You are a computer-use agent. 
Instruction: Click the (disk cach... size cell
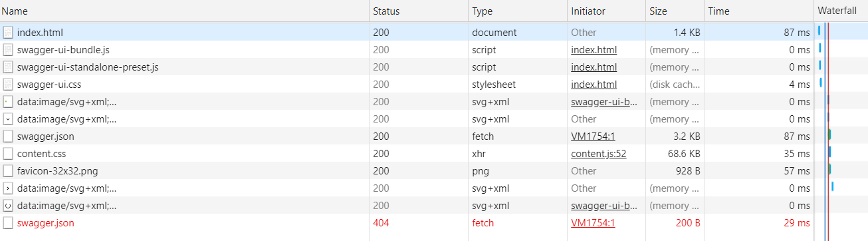(675, 84)
